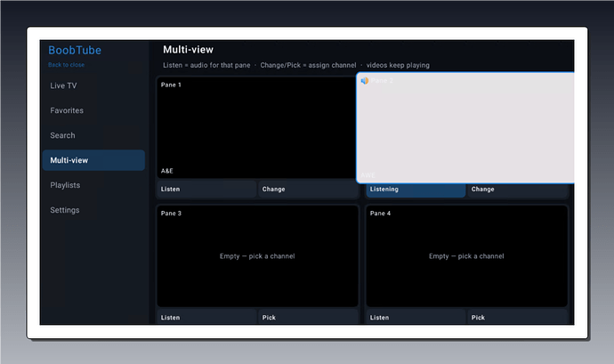Pick a channel for Pane 3

tap(308, 318)
